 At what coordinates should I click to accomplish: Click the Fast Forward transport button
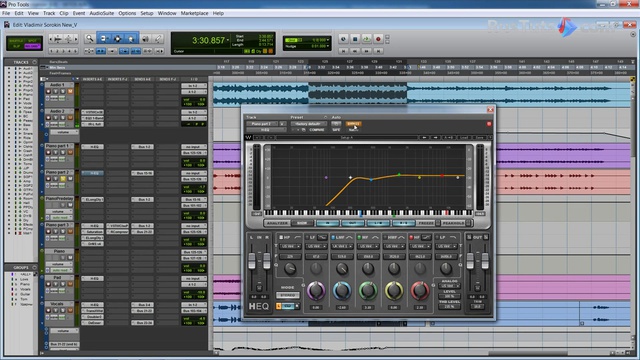[367, 51]
